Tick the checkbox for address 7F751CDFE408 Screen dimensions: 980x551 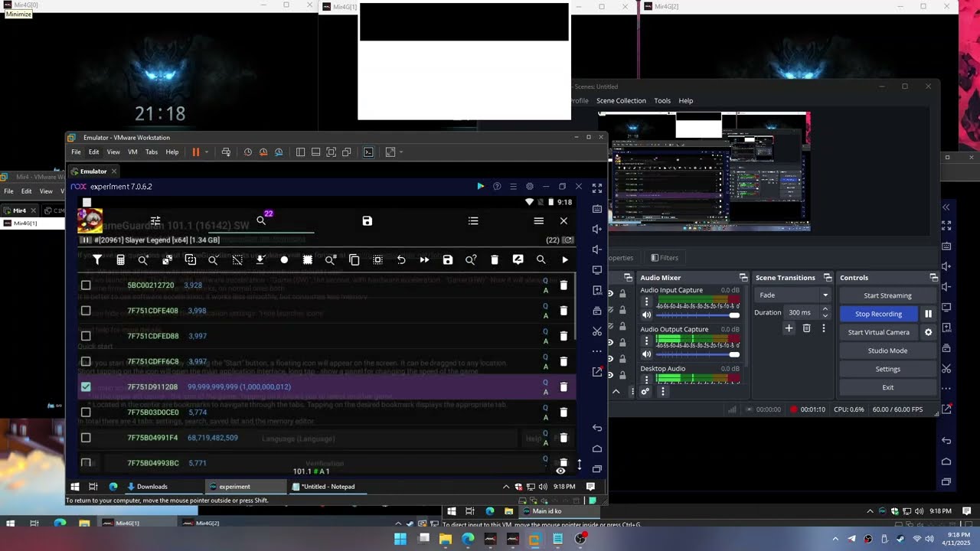[x=86, y=311]
